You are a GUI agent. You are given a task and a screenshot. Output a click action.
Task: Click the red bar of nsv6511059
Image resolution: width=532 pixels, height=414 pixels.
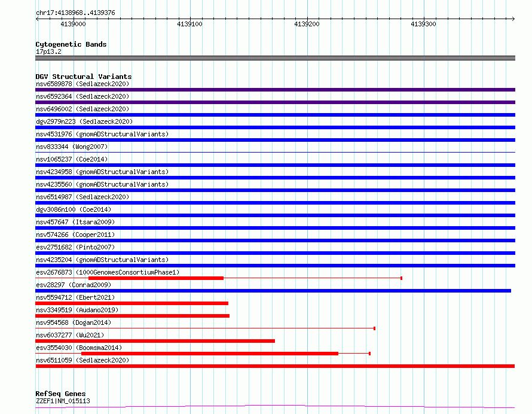tap(275, 366)
